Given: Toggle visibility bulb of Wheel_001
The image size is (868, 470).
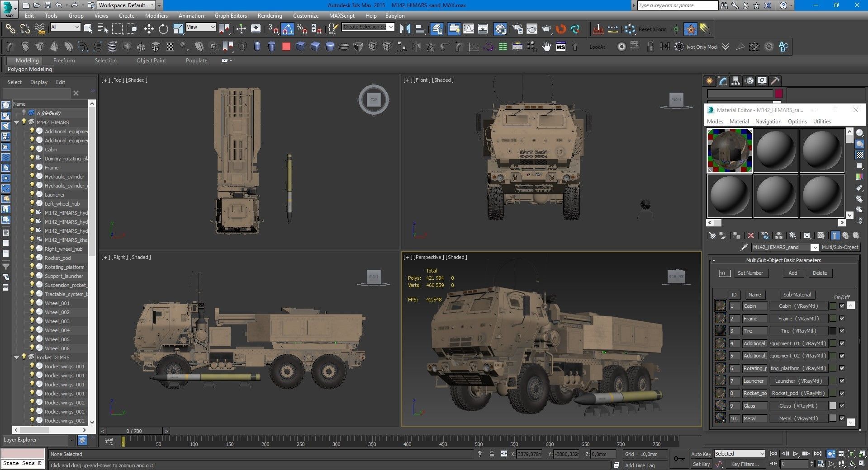Looking at the screenshot, I should (x=32, y=302).
